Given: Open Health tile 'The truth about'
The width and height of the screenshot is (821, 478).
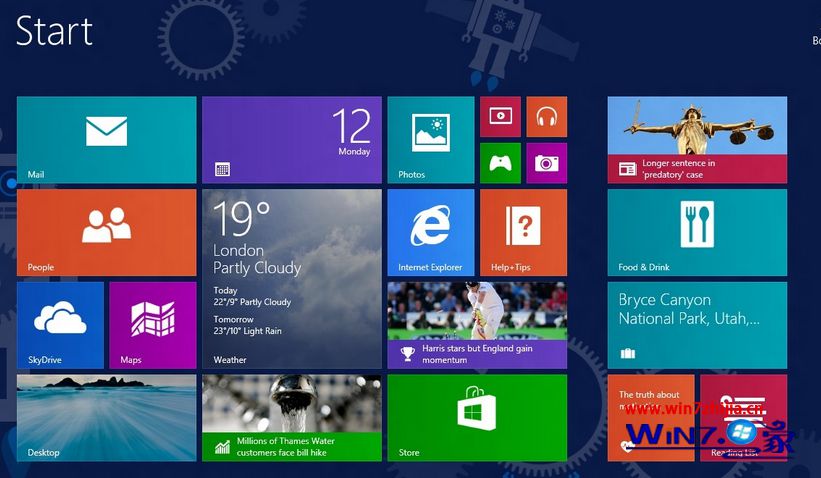Looking at the screenshot, I should pos(651,418).
